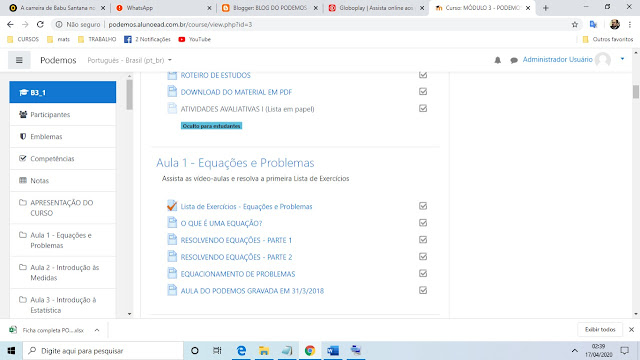The image size is (640, 360).
Task: Open Competências in the side navigation
Action: 63,158
